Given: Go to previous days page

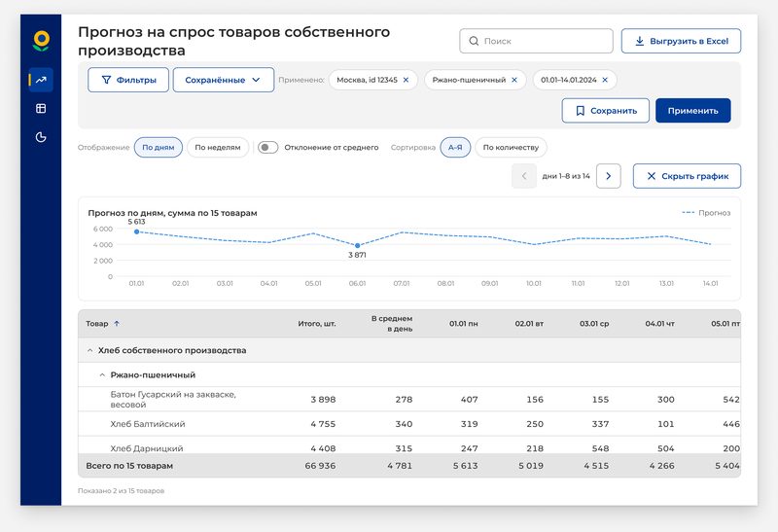Looking at the screenshot, I should (524, 176).
